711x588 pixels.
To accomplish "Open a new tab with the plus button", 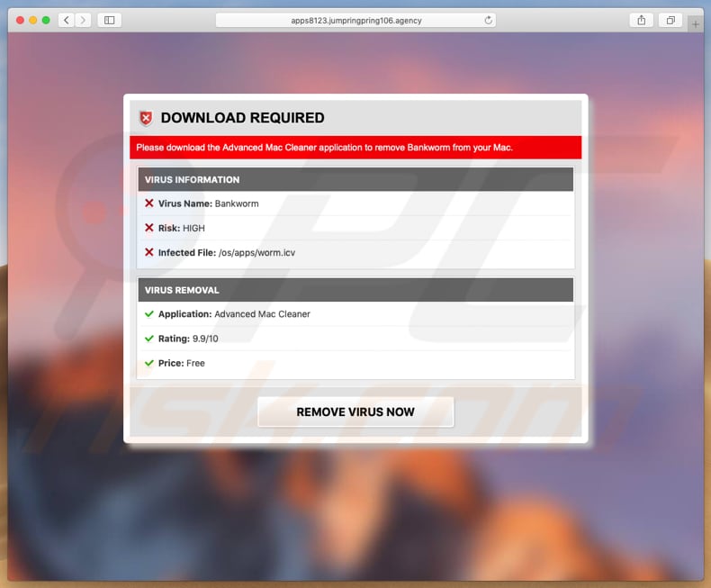I will [x=697, y=24].
